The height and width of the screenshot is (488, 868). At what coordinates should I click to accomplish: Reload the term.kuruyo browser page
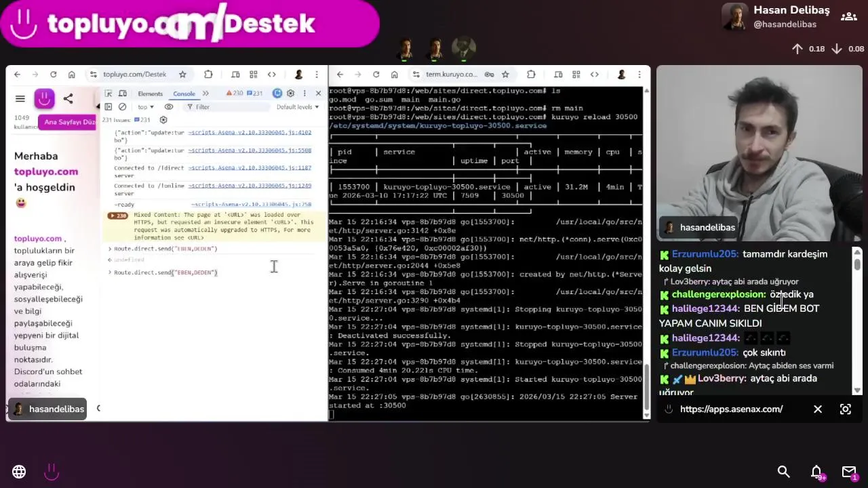[376, 75]
